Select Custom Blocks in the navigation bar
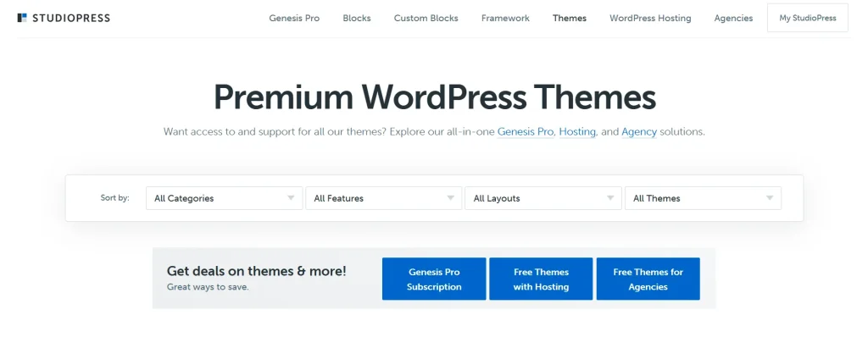 click(426, 18)
